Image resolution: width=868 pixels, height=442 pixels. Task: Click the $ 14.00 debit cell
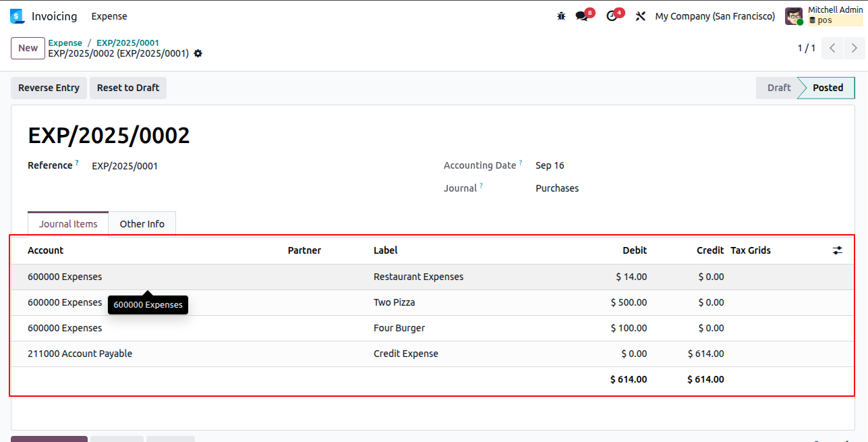631,277
